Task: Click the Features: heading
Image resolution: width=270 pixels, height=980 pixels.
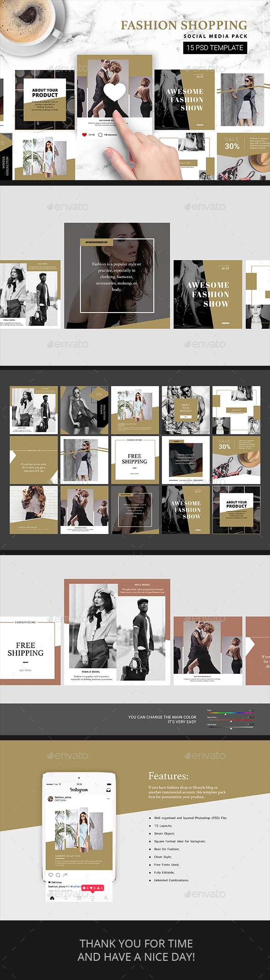Action: point(168,776)
